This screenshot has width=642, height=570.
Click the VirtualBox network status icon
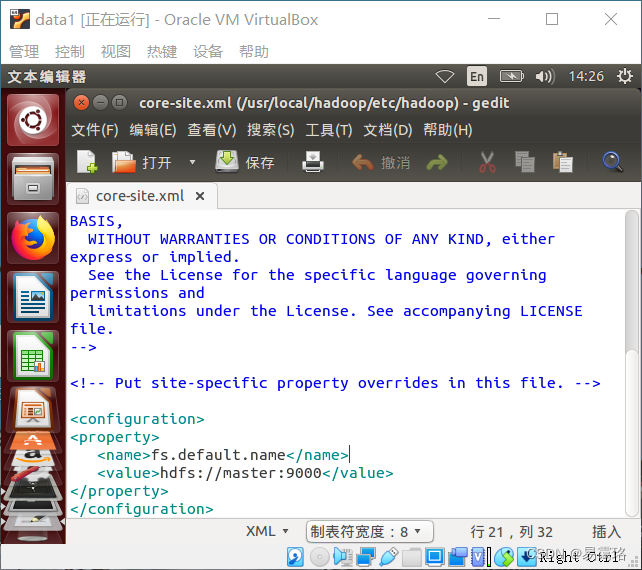coord(366,557)
